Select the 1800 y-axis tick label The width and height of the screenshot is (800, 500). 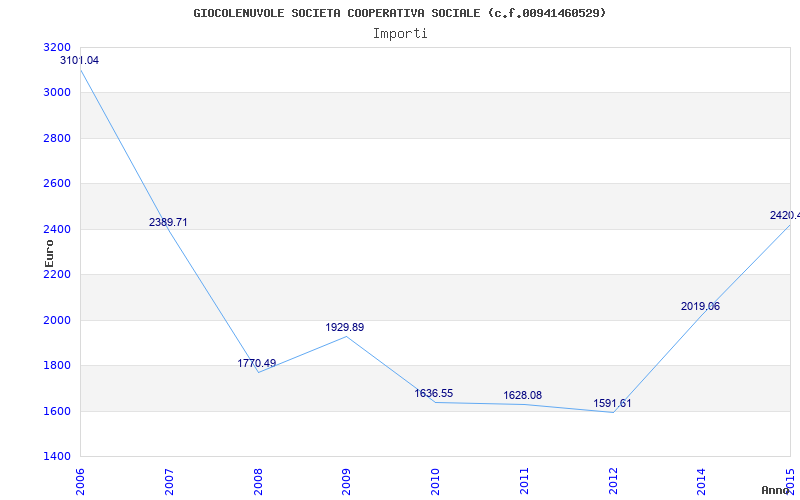[x=57, y=366]
